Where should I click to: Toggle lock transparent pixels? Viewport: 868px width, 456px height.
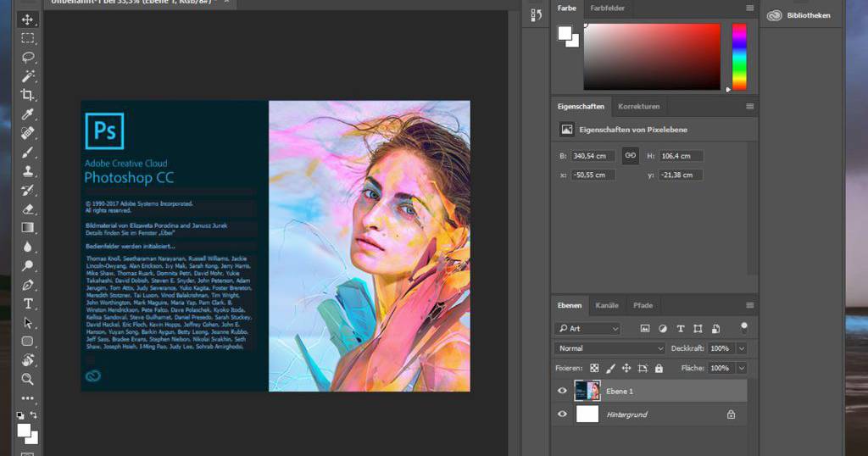594,368
